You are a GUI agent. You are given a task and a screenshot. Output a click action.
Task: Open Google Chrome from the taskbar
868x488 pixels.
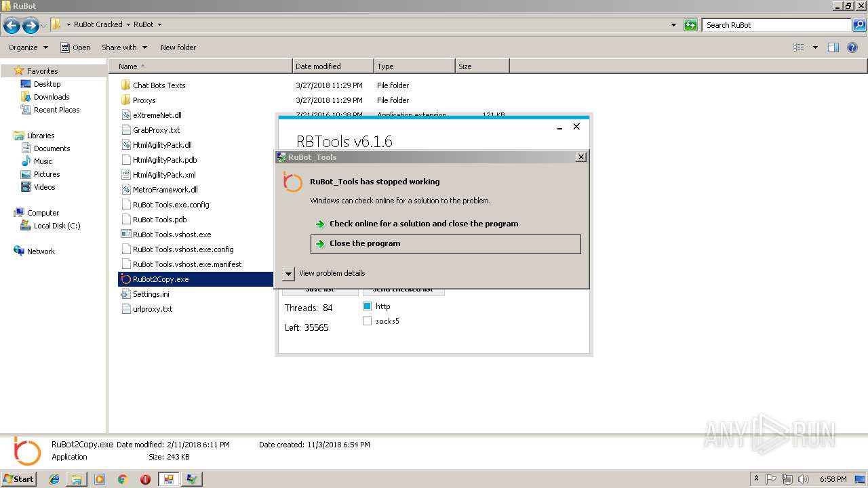point(123,479)
